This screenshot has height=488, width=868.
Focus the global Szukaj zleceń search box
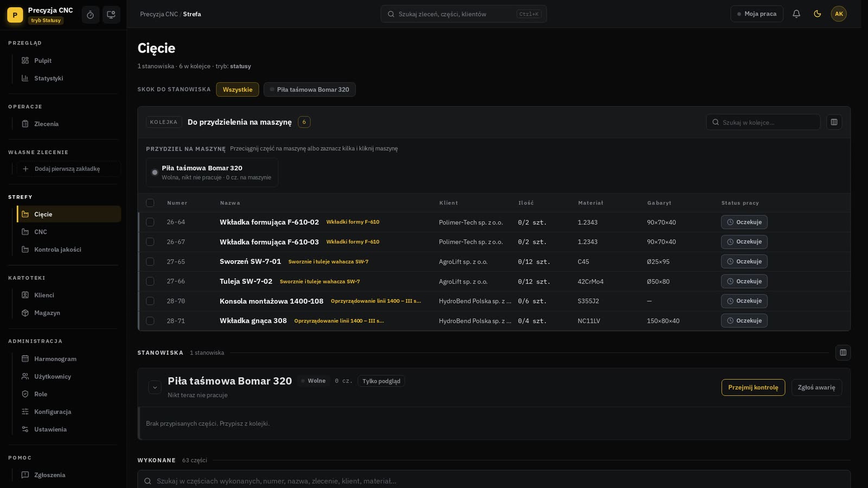(x=464, y=14)
